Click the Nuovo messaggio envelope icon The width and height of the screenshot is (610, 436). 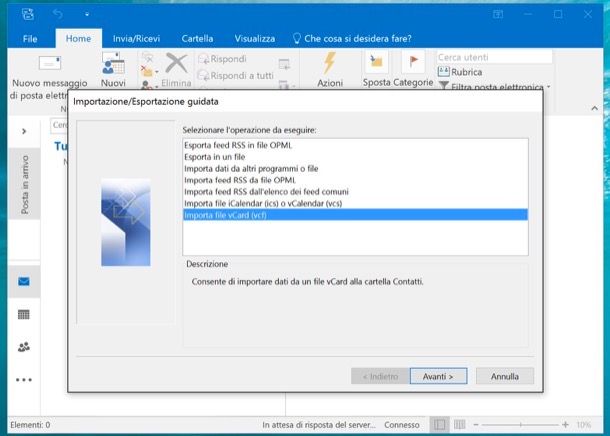point(50,63)
